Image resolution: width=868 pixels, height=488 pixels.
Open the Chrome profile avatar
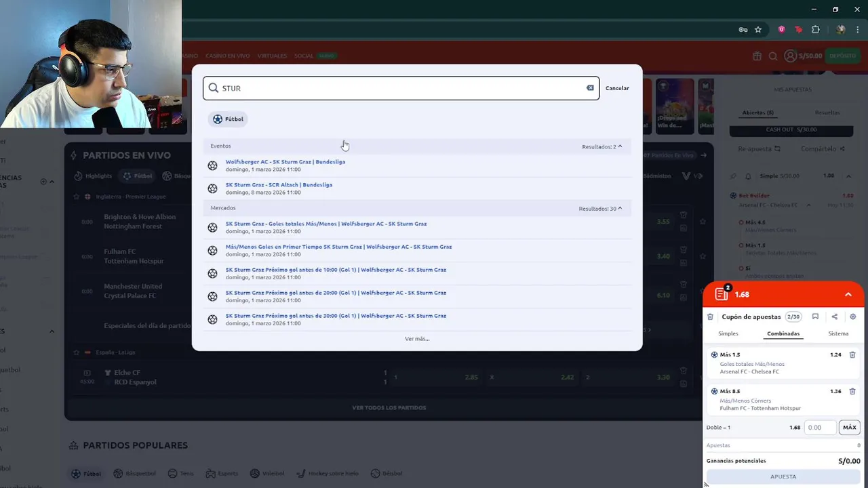pos(841,30)
